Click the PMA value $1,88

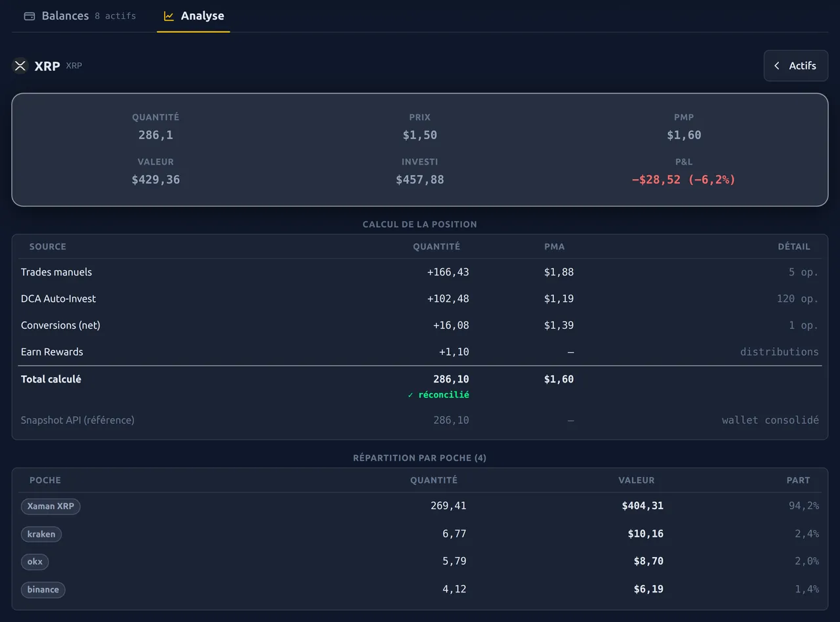[x=559, y=272]
